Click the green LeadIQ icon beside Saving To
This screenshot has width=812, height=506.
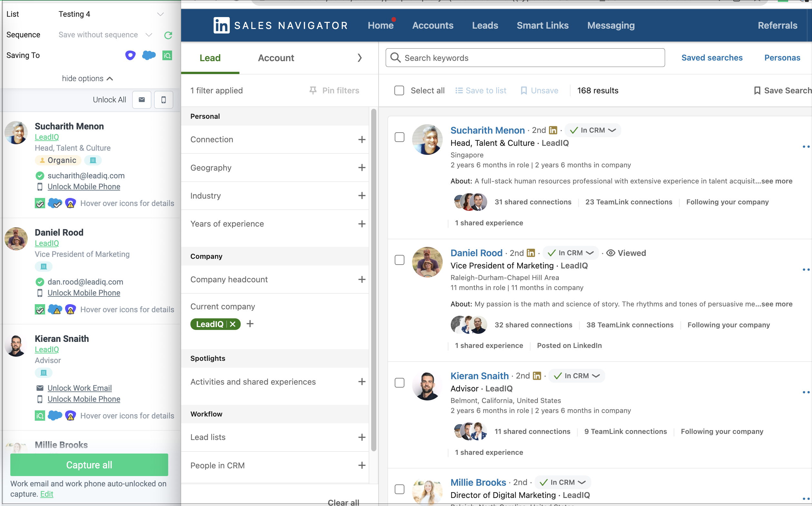167,55
